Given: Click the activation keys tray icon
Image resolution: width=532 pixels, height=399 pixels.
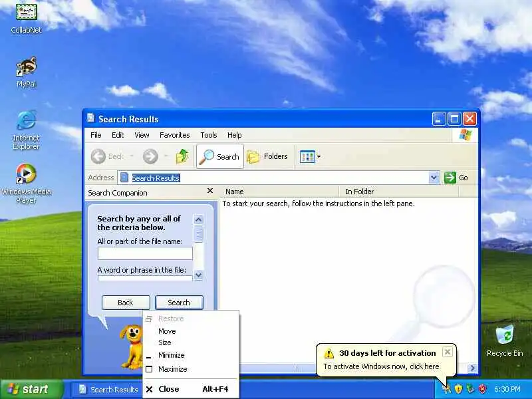Looking at the screenshot, I should 446,388.
